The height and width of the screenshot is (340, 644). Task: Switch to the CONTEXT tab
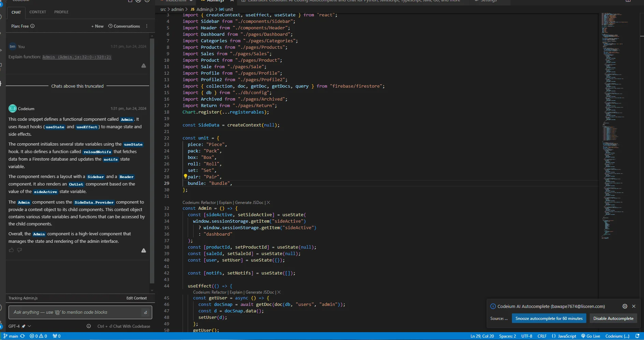pos(38,12)
